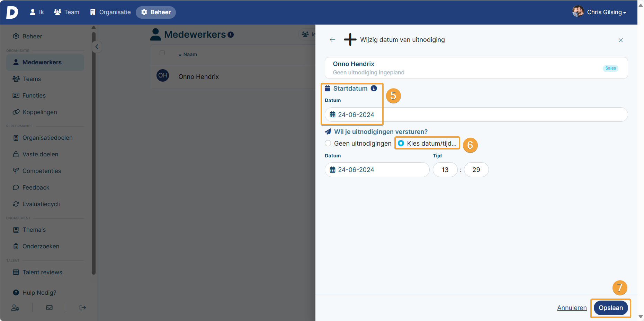The width and height of the screenshot is (644, 321).
Task: Click the calendar icon in invitation date field
Action: tap(332, 170)
